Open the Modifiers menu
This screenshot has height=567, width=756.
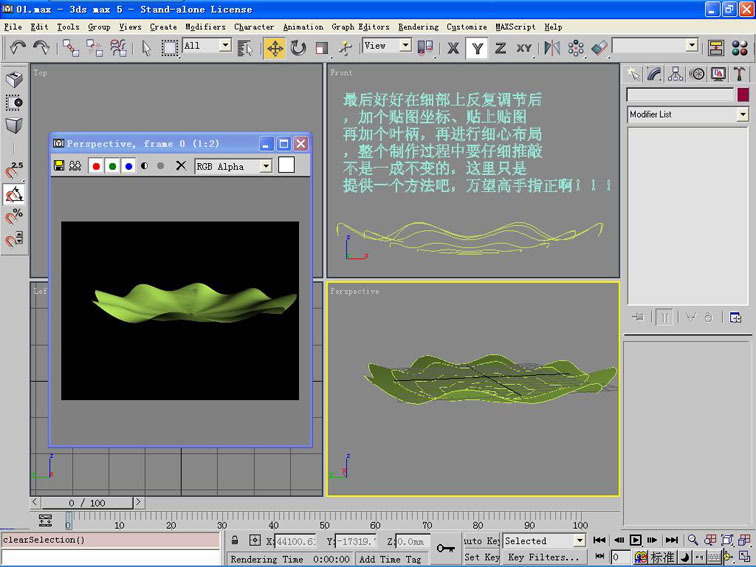tap(205, 27)
